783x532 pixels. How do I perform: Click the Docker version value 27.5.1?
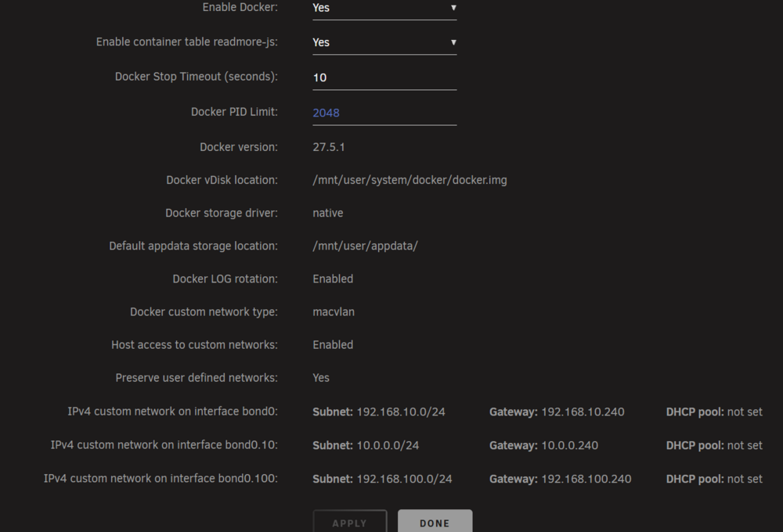tap(329, 147)
